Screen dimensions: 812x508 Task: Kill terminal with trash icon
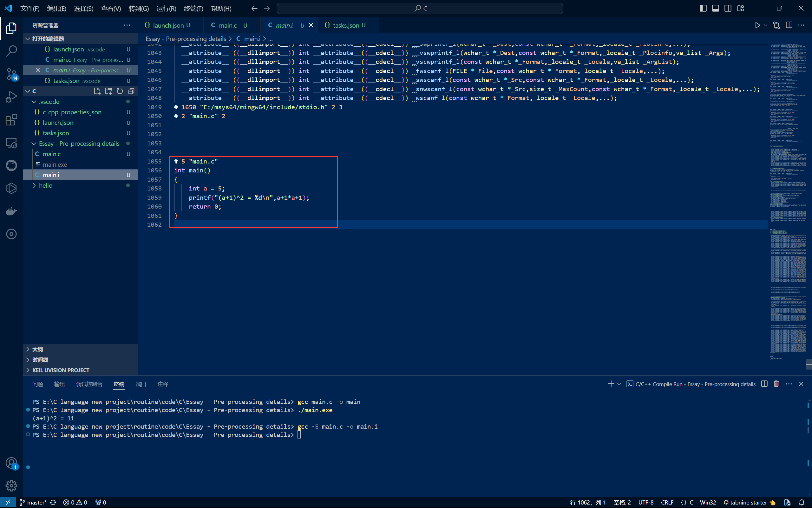pos(776,384)
